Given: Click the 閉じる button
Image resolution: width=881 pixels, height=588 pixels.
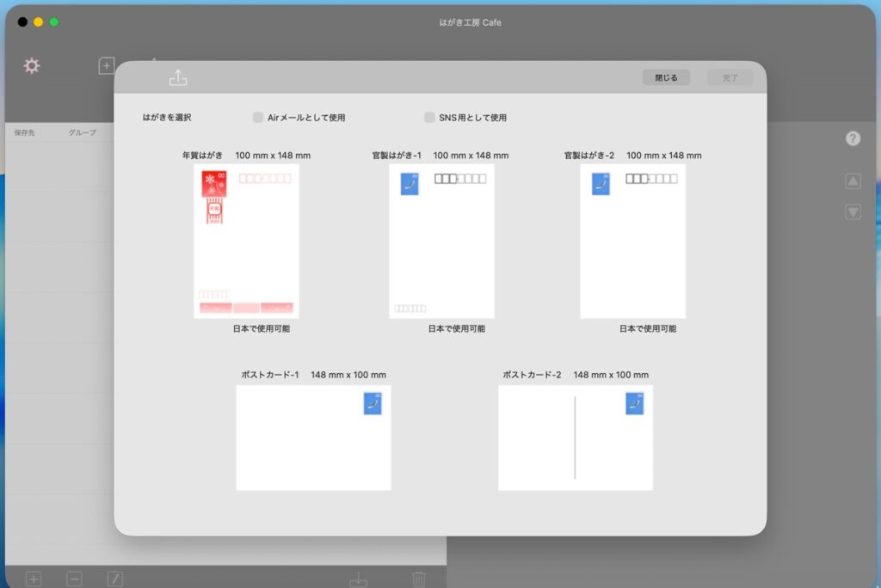Looking at the screenshot, I should [666, 77].
